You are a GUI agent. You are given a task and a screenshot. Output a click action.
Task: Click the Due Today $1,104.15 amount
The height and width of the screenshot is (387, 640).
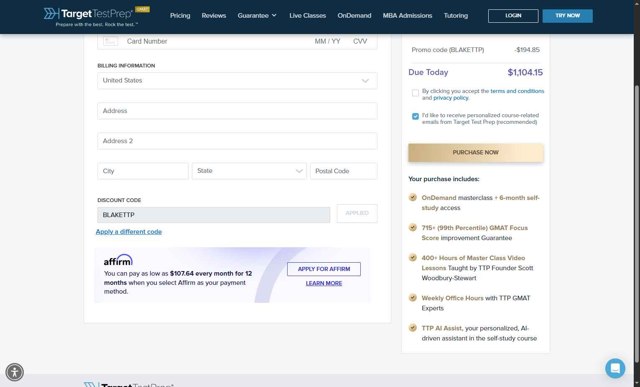(525, 73)
